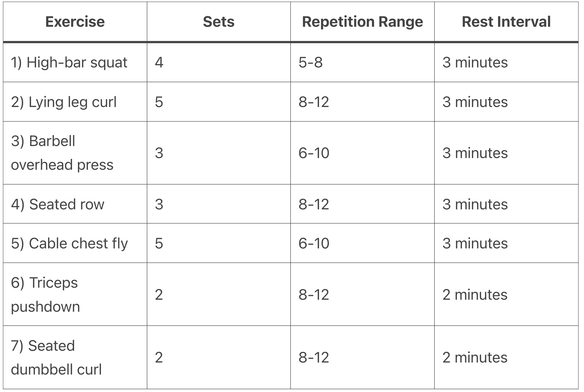Image resolution: width=584 pixels, height=392 pixels.
Task: Click the sets value 4 for squat
Action: pyautogui.click(x=219, y=63)
